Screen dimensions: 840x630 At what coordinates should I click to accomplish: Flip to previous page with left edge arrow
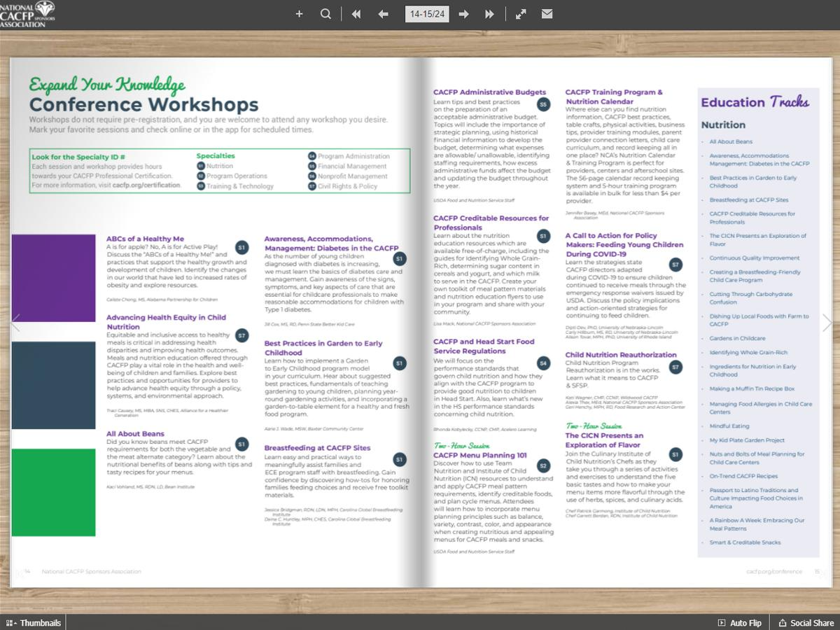coord(15,323)
